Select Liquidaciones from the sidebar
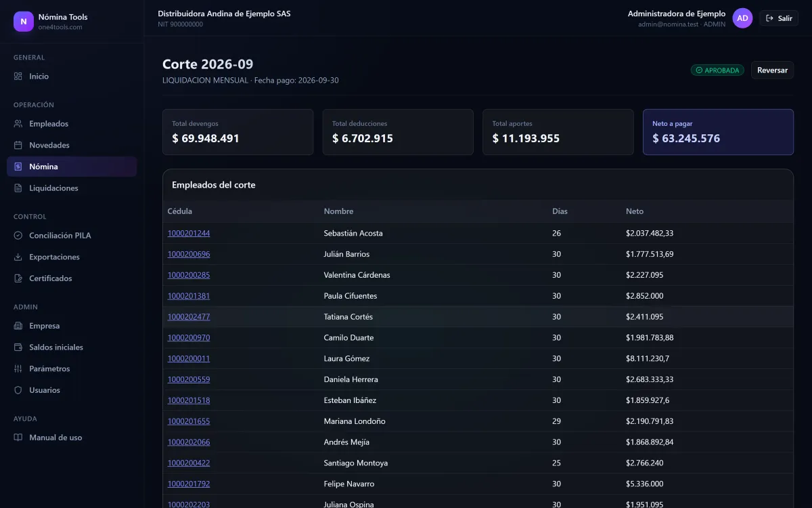 [72, 188]
